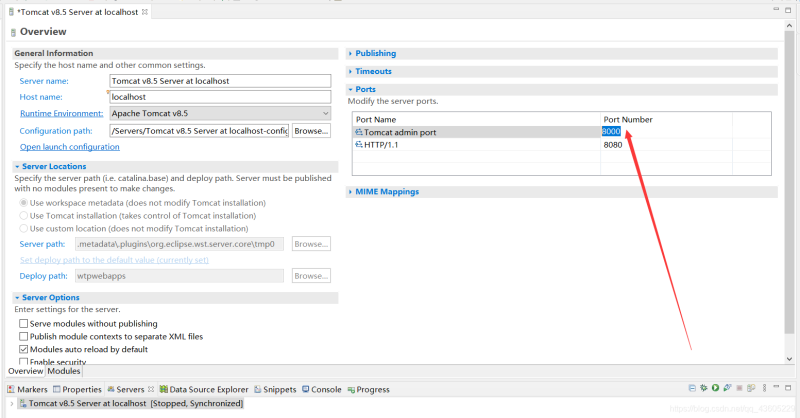This screenshot has width=800, height=418.
Task: Start the server in debug mode
Action: tap(704, 388)
